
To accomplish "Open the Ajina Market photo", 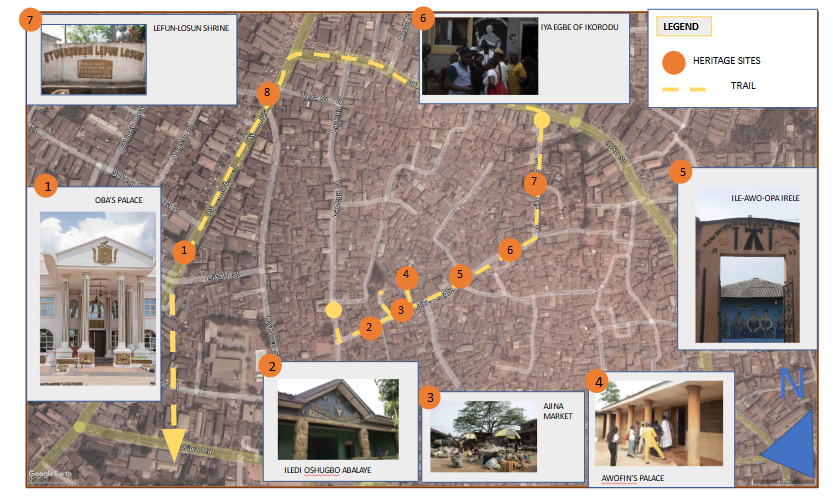I will tap(483, 436).
